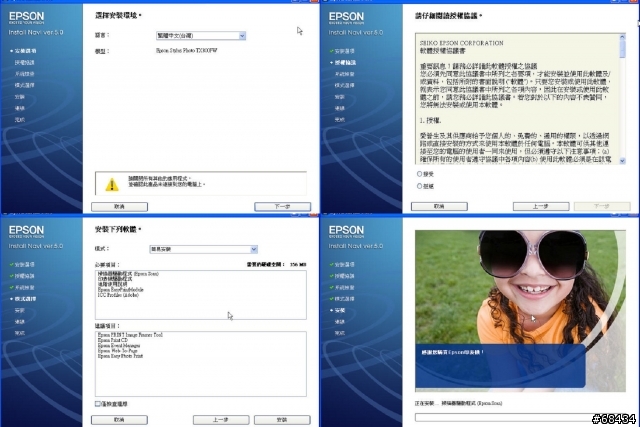
Task: Select the 接受 (accept) radio button
Action: (419, 174)
